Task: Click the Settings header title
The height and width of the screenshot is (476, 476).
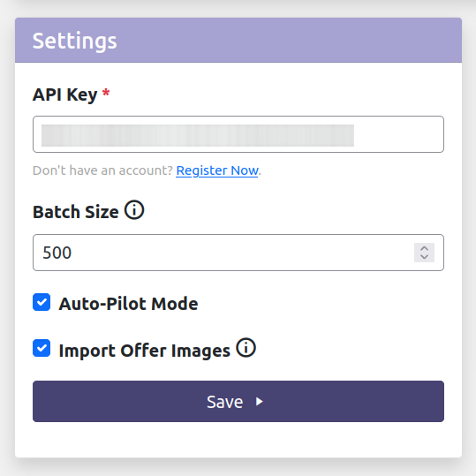Action: [x=75, y=41]
